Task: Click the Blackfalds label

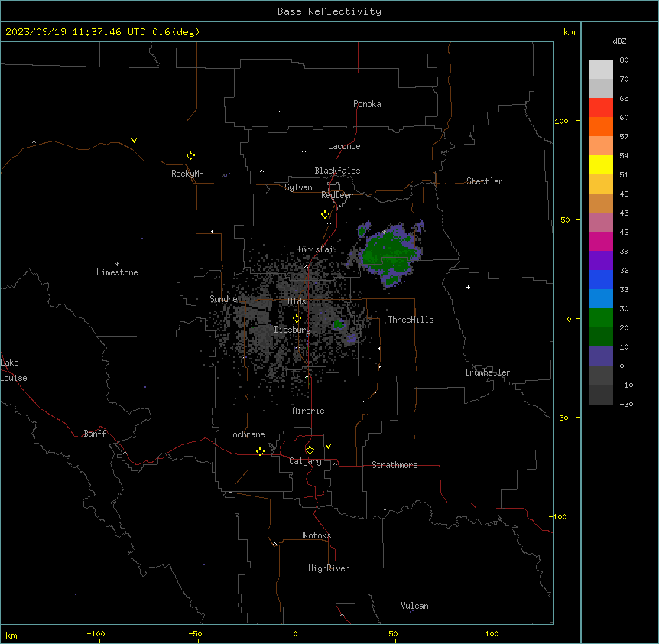Action: [x=337, y=171]
